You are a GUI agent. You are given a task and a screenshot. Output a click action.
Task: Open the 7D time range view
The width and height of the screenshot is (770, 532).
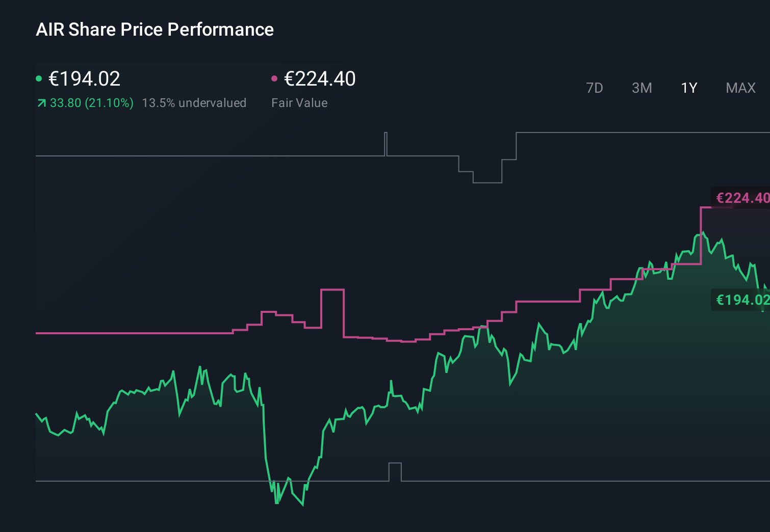pyautogui.click(x=595, y=88)
